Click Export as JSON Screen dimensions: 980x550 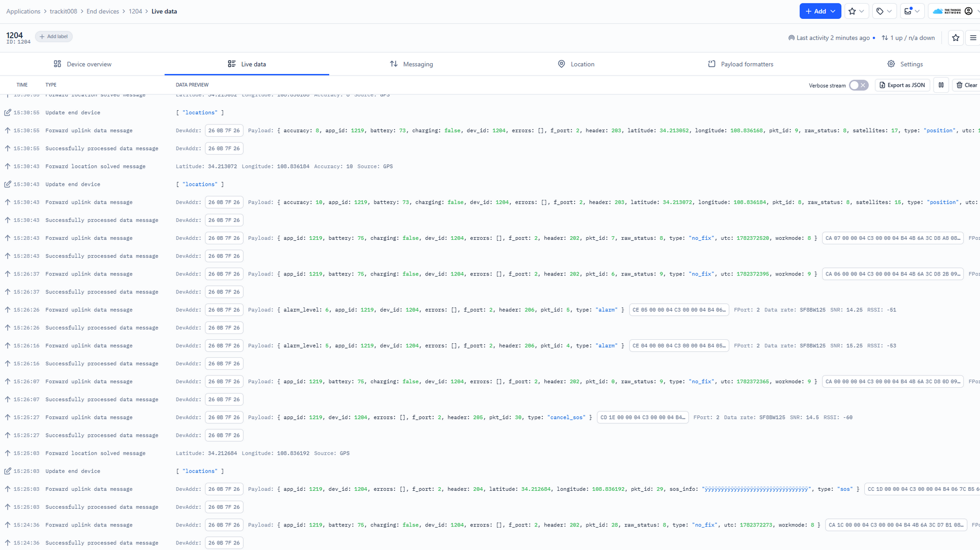(902, 85)
